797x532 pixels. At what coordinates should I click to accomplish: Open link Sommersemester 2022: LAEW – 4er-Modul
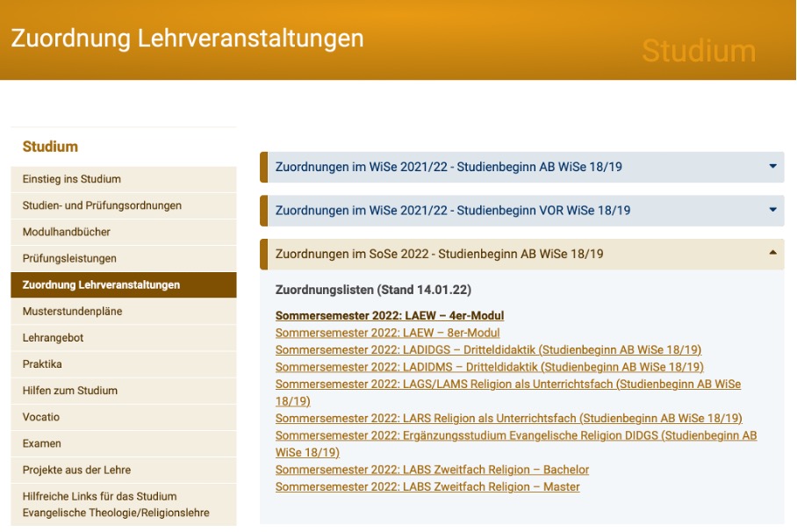click(390, 315)
